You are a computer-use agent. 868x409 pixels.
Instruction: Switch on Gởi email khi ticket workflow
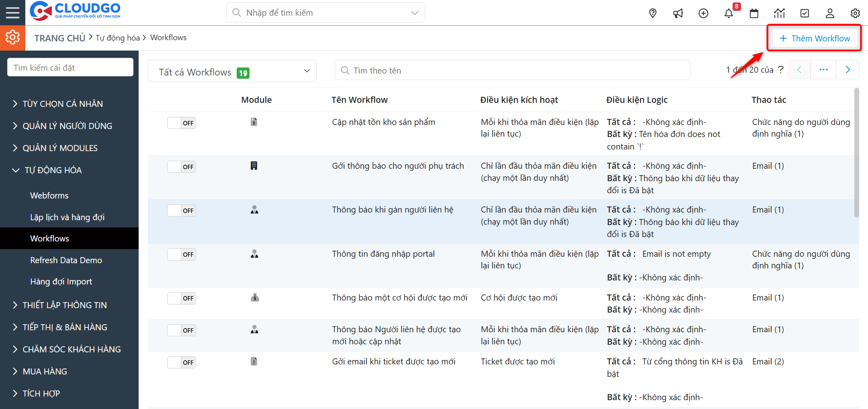click(x=182, y=362)
